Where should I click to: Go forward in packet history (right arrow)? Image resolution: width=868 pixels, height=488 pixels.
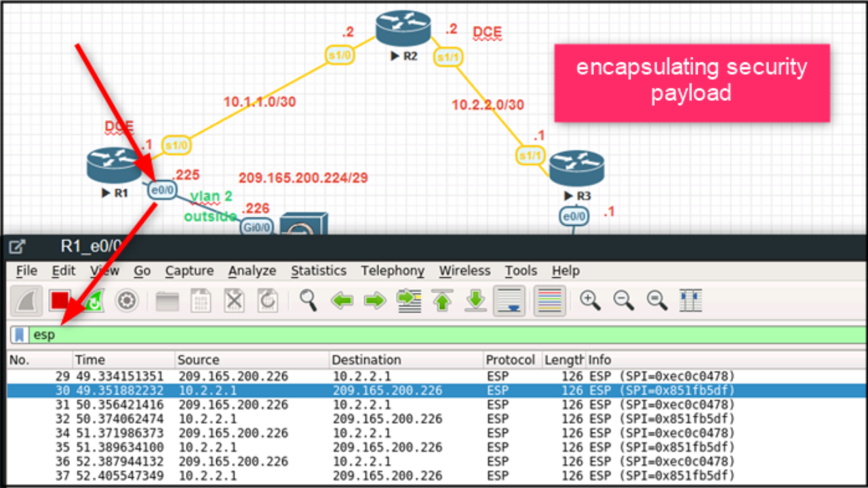(375, 300)
